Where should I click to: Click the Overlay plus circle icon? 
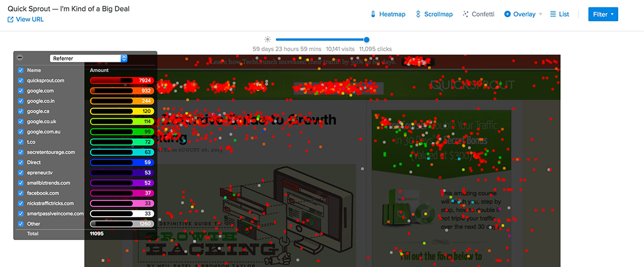pyautogui.click(x=507, y=14)
